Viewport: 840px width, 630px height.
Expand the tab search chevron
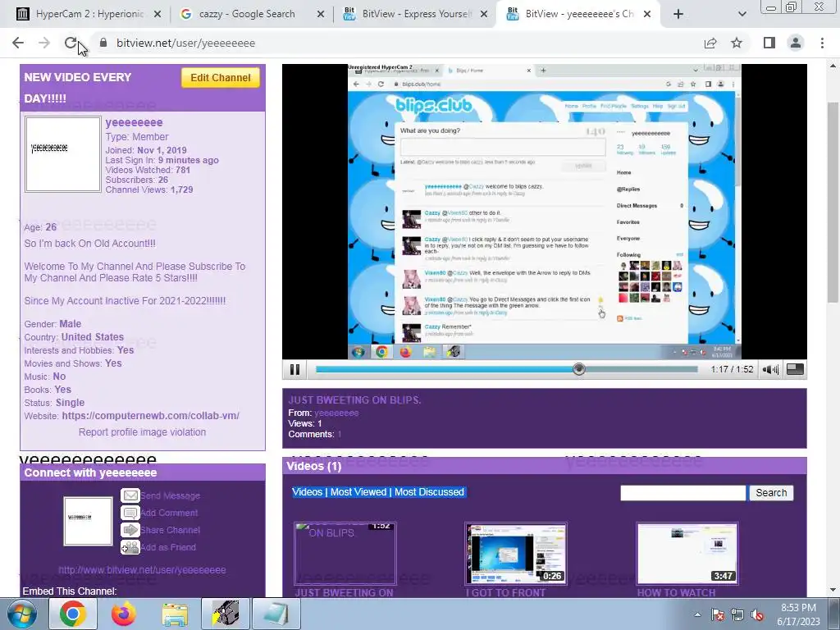pyautogui.click(x=742, y=14)
